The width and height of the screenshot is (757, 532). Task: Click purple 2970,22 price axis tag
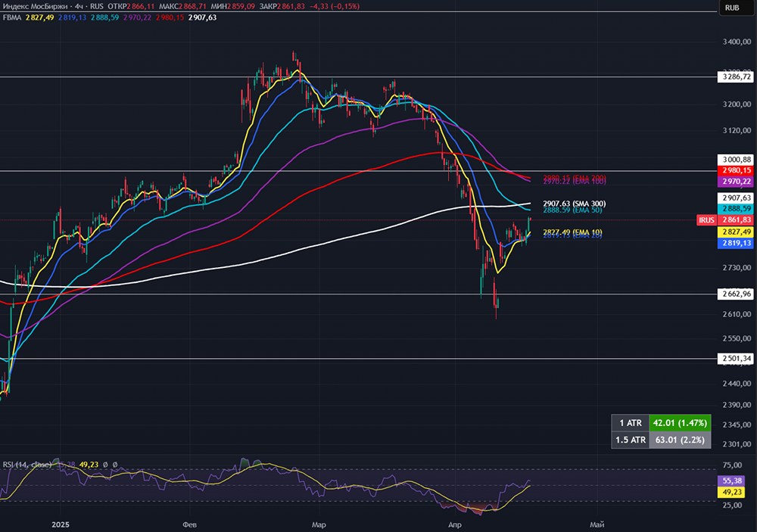736,182
